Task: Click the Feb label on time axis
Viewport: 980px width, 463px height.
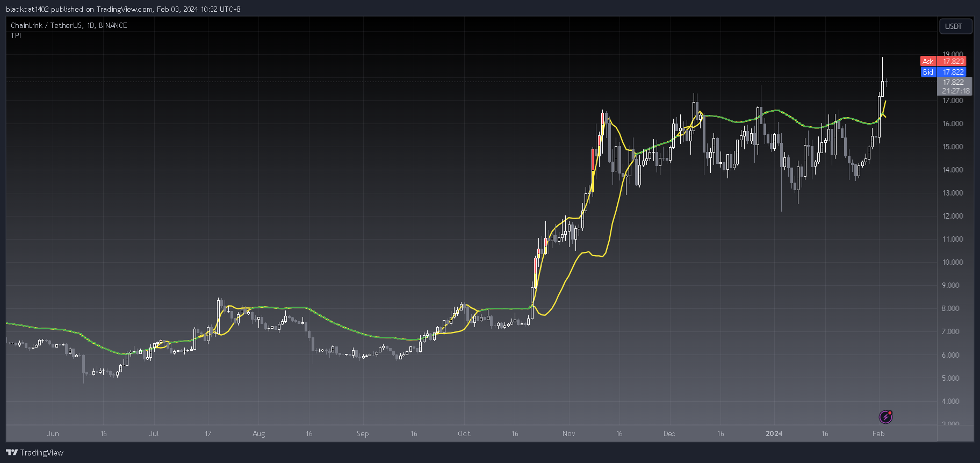Action: pos(878,433)
